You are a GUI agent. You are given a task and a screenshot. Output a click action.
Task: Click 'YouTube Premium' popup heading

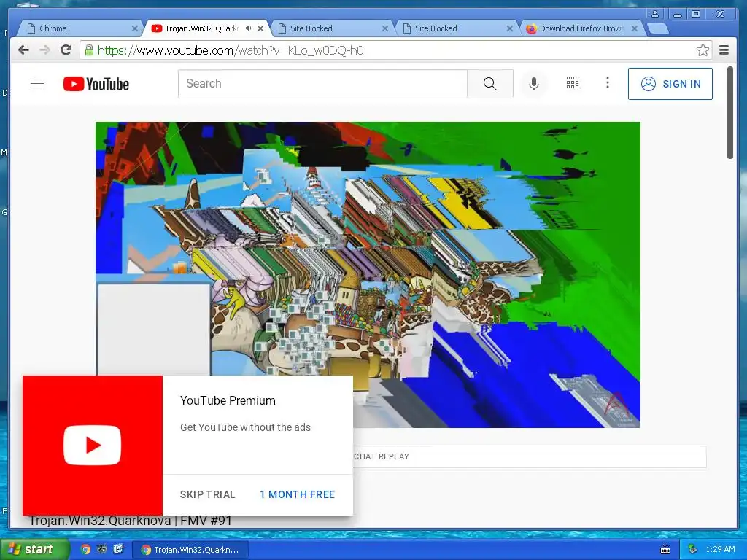click(x=228, y=400)
